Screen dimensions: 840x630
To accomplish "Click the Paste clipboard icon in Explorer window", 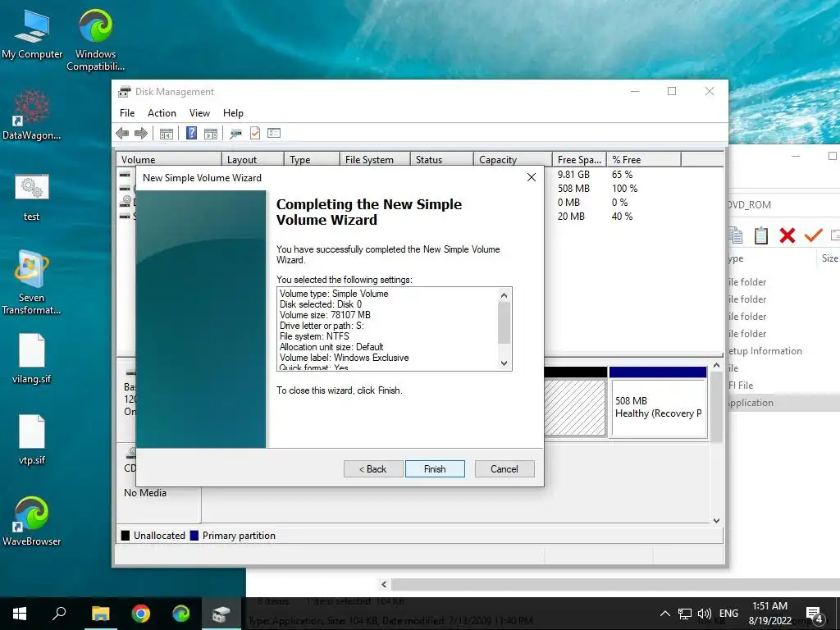I will click(x=760, y=235).
